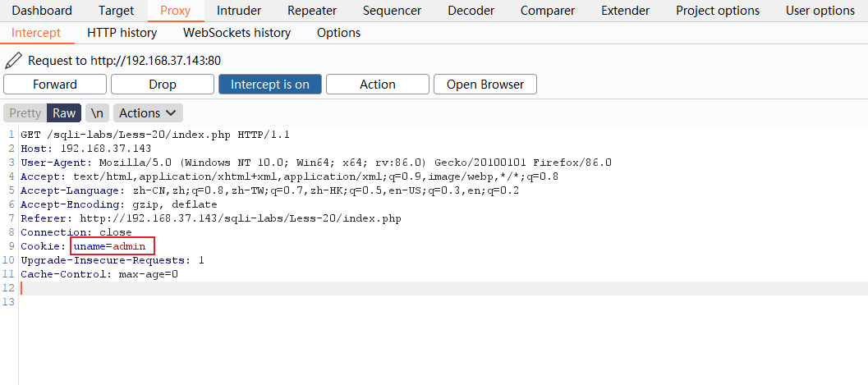
Task: Forward the intercepted request
Action: (55, 84)
